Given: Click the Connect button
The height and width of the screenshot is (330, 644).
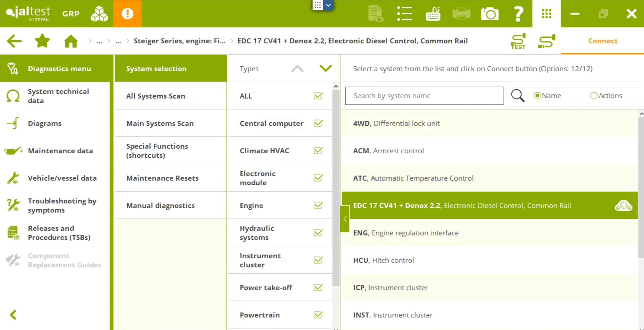Looking at the screenshot, I should [x=602, y=41].
